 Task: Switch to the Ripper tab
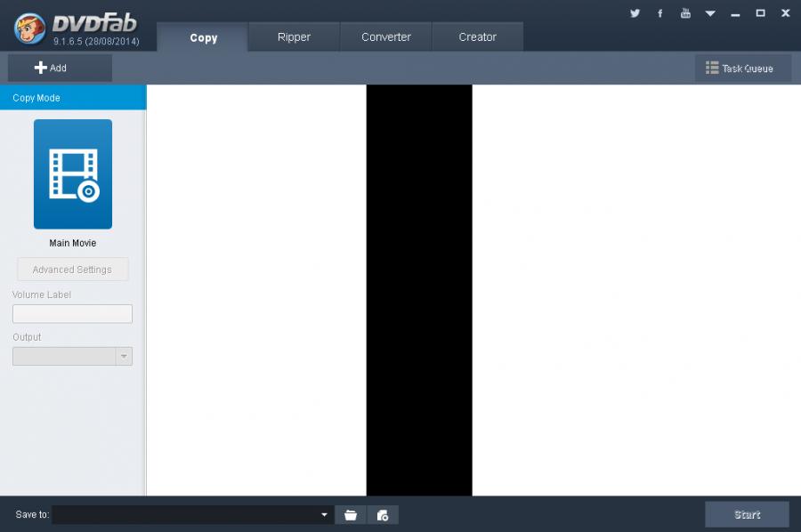[294, 36]
